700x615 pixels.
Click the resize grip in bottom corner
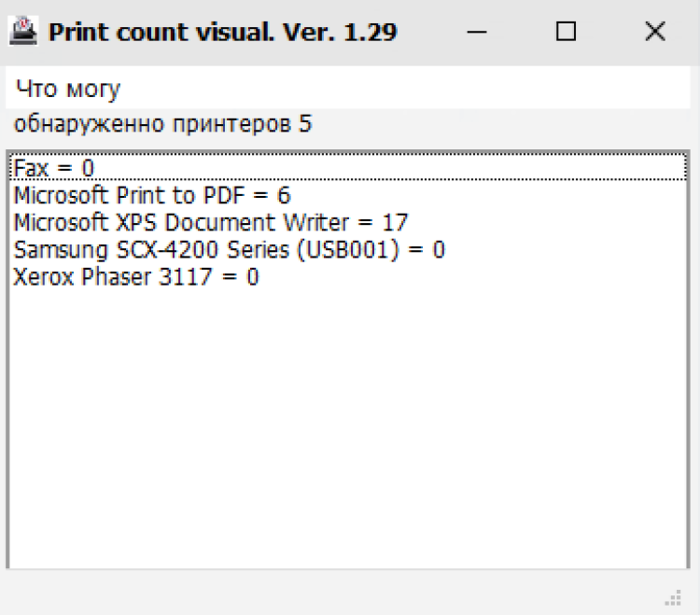coord(673,597)
